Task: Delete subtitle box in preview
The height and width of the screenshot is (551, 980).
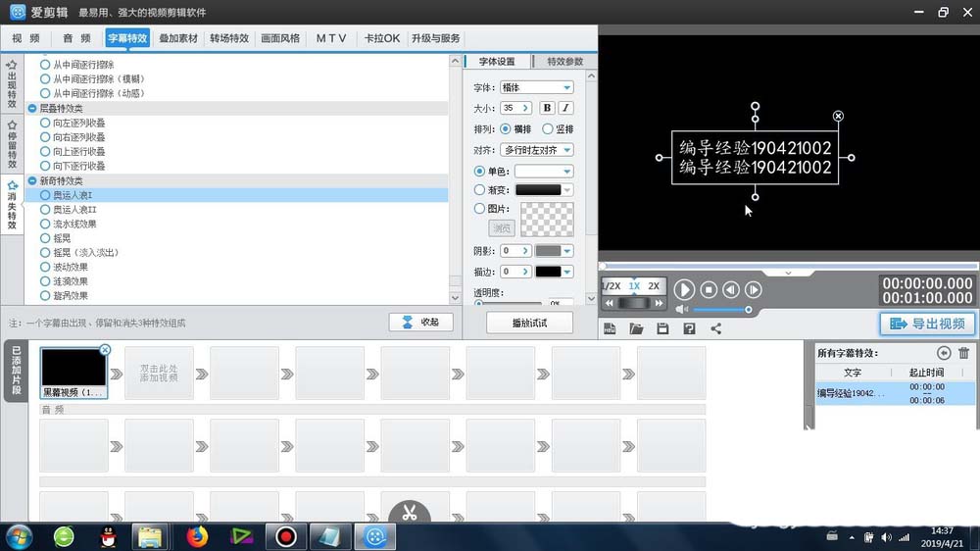Action: click(838, 116)
